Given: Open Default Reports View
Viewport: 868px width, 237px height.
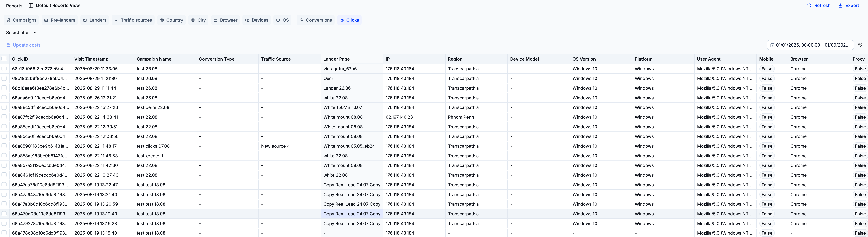Looking at the screenshot, I should (x=54, y=5).
